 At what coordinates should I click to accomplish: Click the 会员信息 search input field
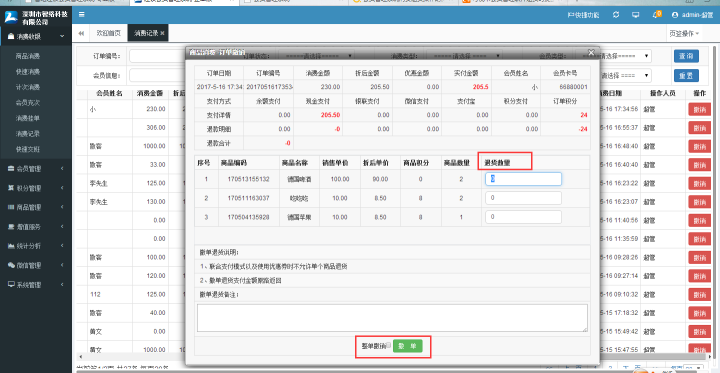point(157,75)
